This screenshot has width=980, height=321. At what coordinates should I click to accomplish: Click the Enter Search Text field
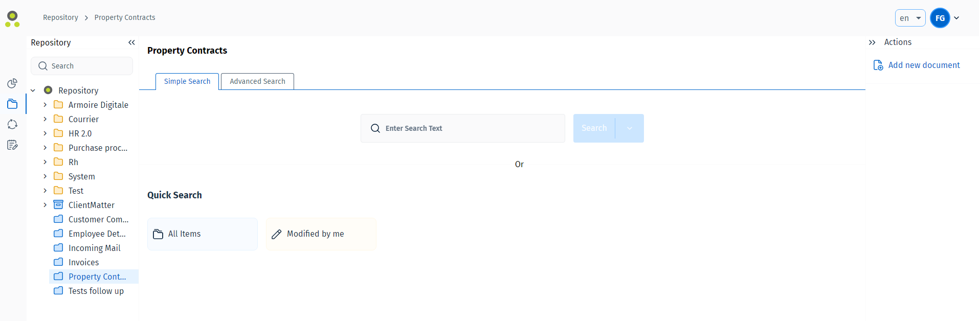coord(463,128)
